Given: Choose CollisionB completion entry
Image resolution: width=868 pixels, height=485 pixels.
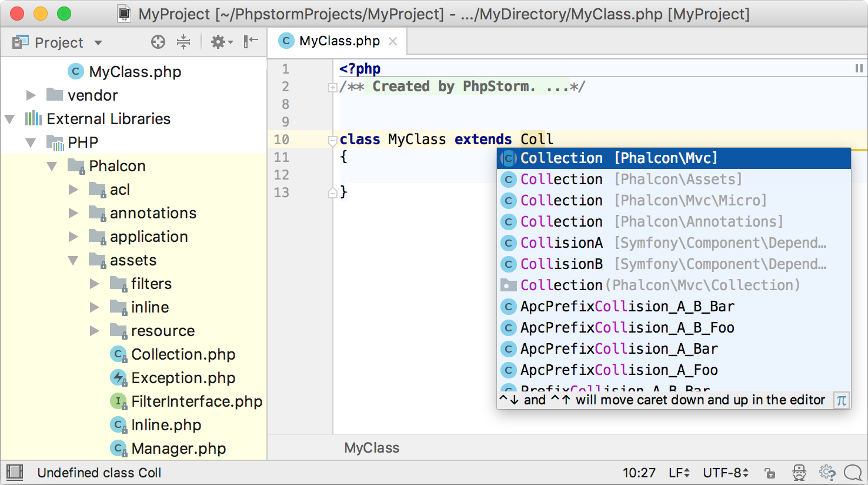Looking at the screenshot, I should click(x=674, y=264).
